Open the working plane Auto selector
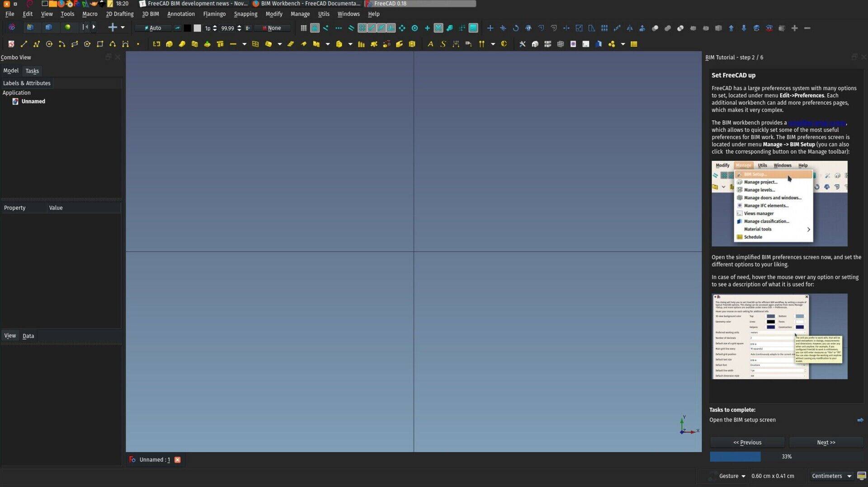The height and width of the screenshot is (487, 868). coord(153,28)
